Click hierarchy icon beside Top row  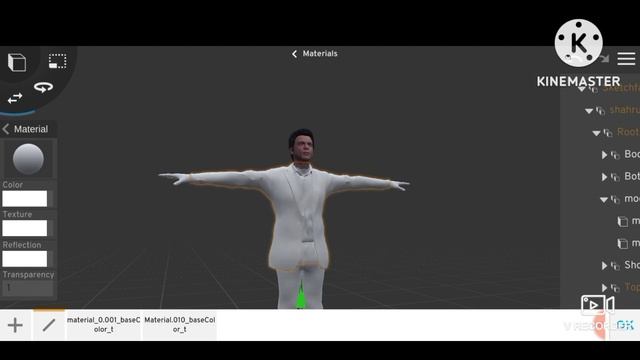click(x=615, y=288)
